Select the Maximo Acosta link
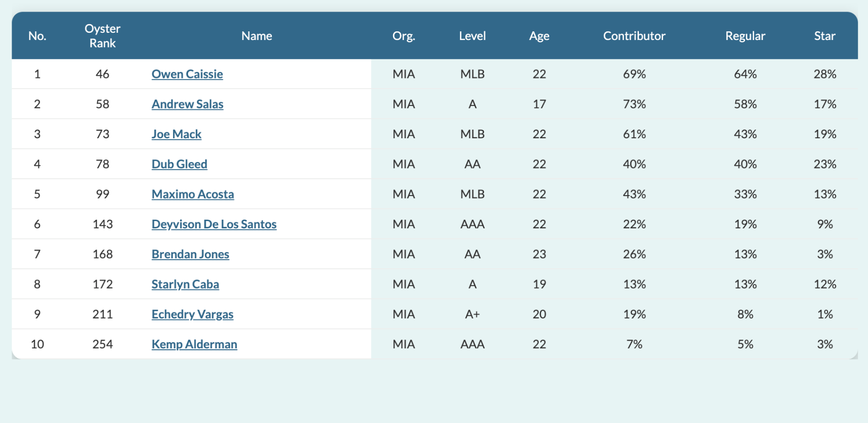 [x=192, y=194]
